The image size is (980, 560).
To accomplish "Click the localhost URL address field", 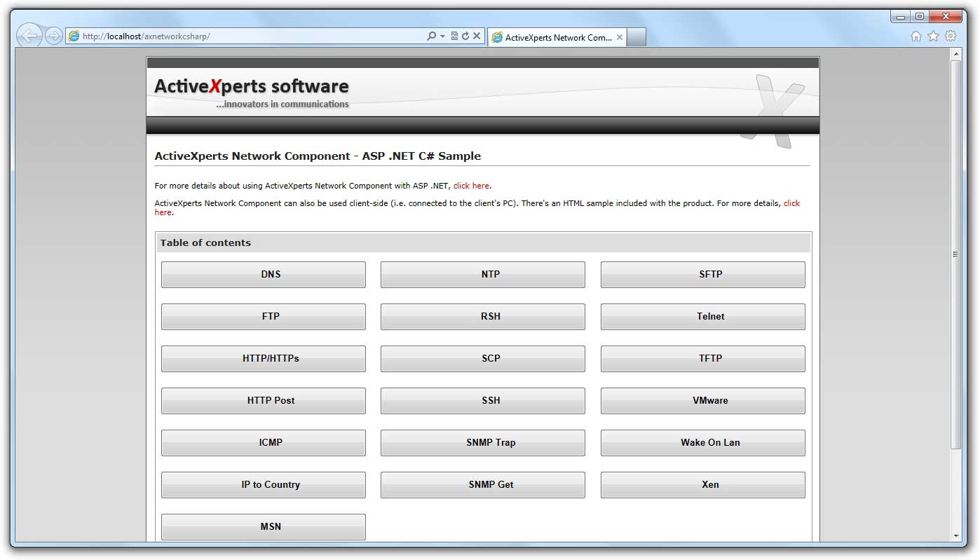I will point(245,36).
